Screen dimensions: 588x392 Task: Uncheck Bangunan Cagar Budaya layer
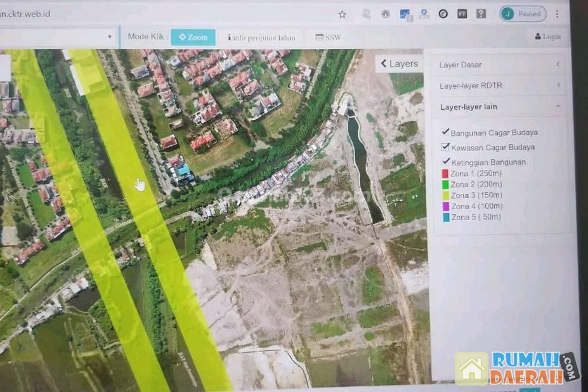click(445, 132)
